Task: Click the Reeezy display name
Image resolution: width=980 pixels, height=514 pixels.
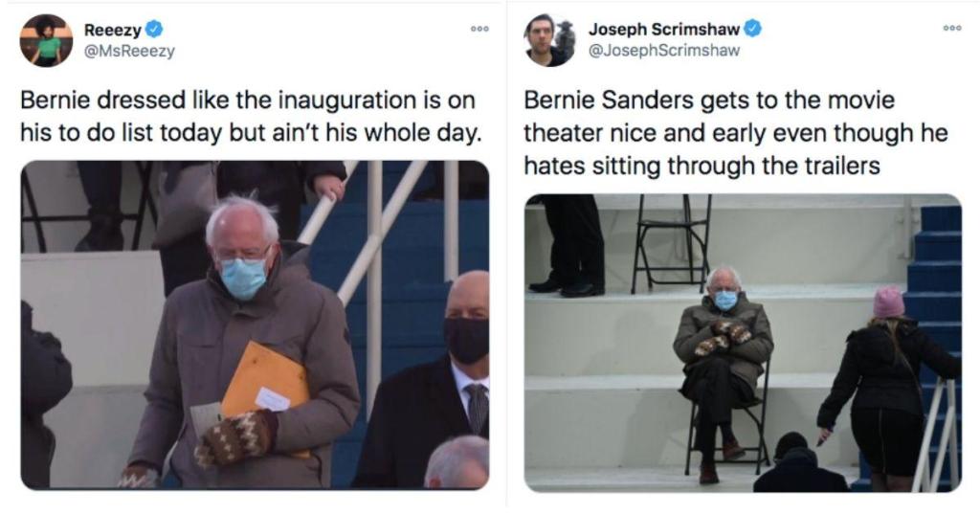Action: pyautogui.click(x=112, y=30)
